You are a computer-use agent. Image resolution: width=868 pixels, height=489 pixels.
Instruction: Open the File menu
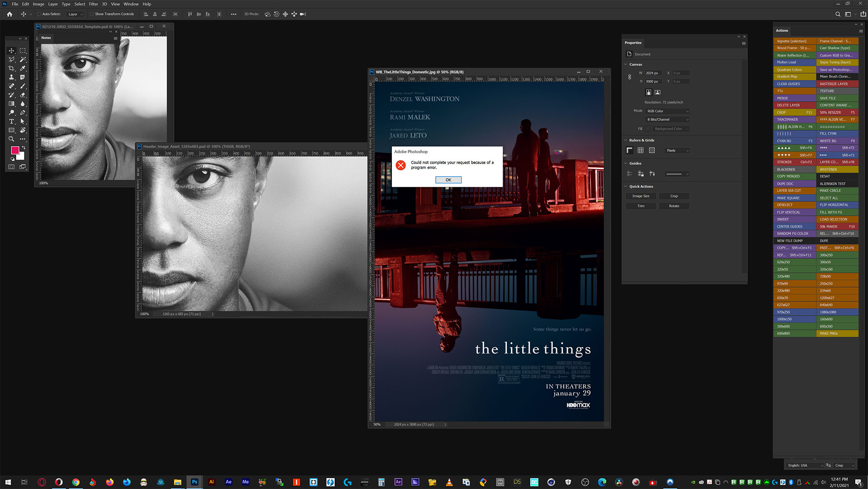coord(15,4)
